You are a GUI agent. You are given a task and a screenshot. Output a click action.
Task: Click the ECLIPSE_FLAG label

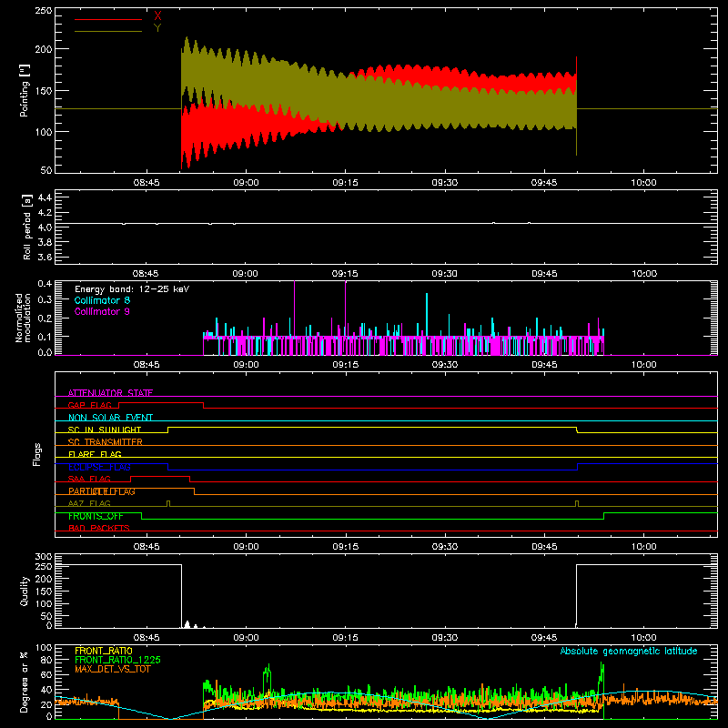[99, 467]
